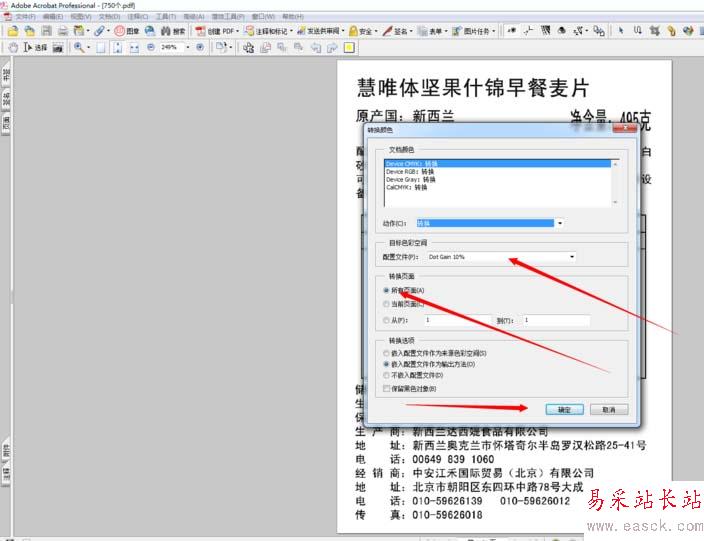Select Device Gray: 转换 list row
This screenshot has height=541, width=704.
pyautogui.click(x=497, y=179)
